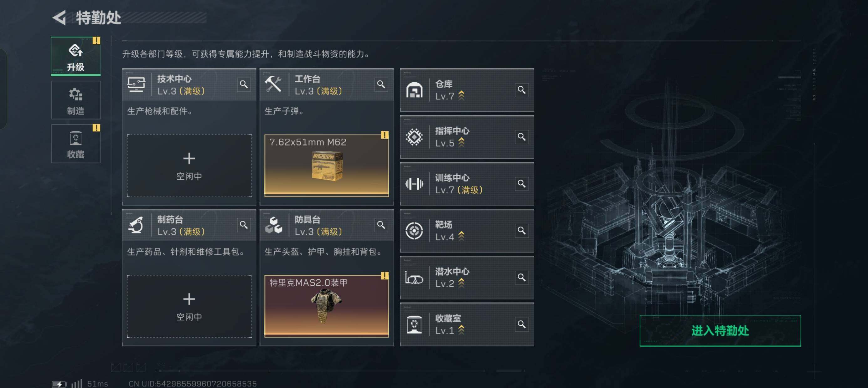Inspect 指挥中心 with its magnifier icon
Image resolution: width=868 pixels, height=388 pixels.
pos(521,137)
